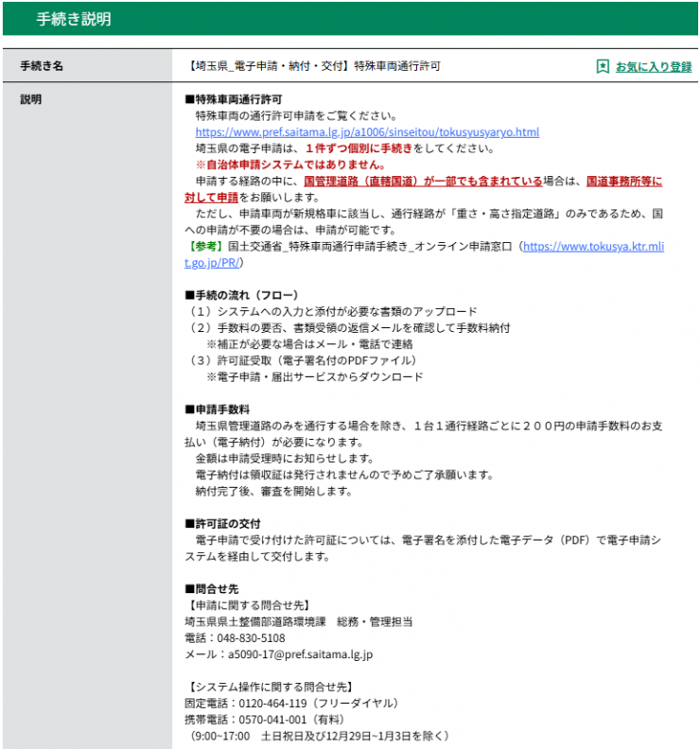This screenshot has height=749, width=700.
Task: Click the red text １件ずつ個別に手続き
Action: 359,148
